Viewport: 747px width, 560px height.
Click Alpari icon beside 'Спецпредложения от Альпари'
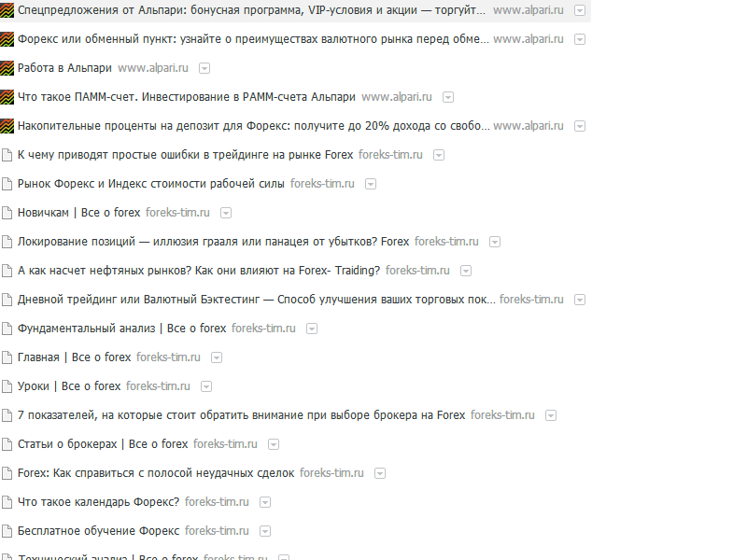tap(7, 10)
